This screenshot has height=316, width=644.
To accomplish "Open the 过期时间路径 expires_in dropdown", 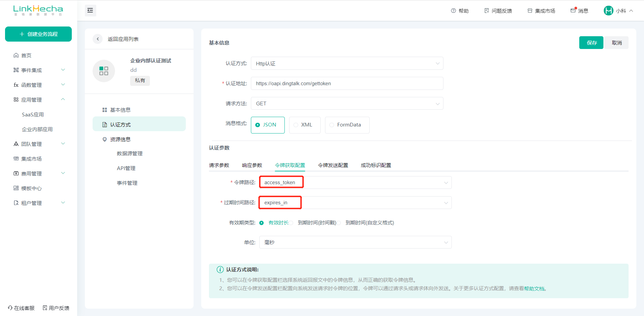I will (x=355, y=203).
